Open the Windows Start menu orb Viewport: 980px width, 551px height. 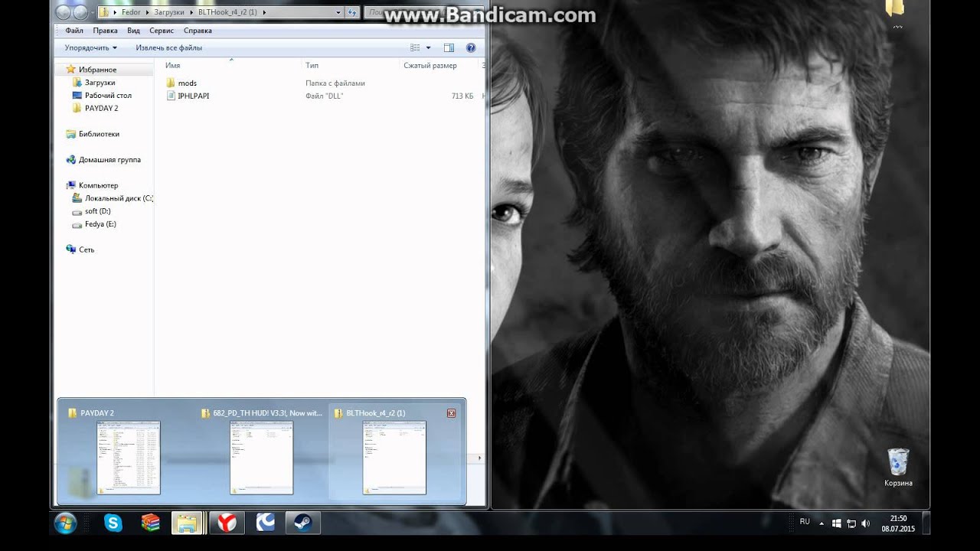(x=66, y=523)
